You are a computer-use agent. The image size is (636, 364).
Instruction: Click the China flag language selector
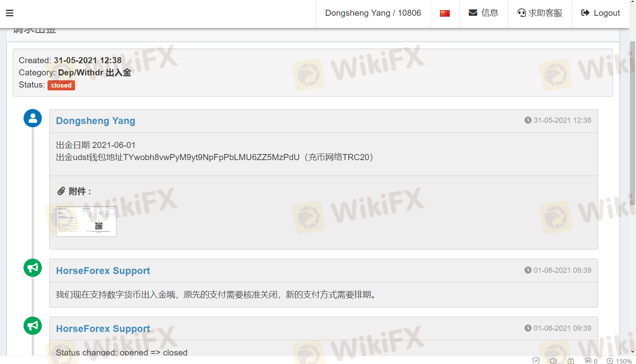tap(445, 13)
